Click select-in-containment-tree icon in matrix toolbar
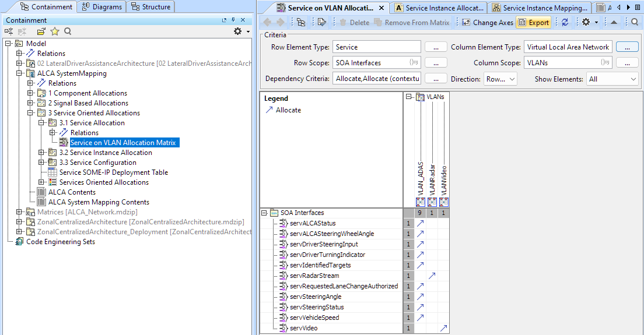644x335 pixels. 301,22
